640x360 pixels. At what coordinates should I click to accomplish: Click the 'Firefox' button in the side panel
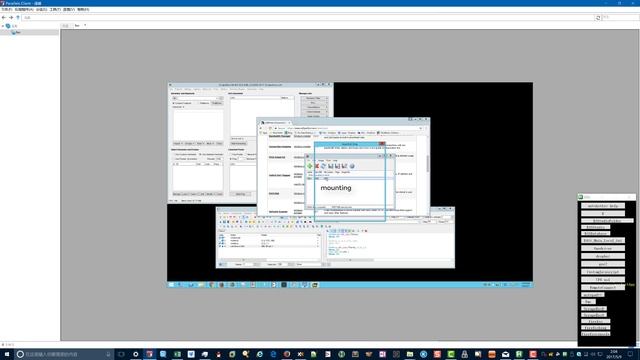596,321
